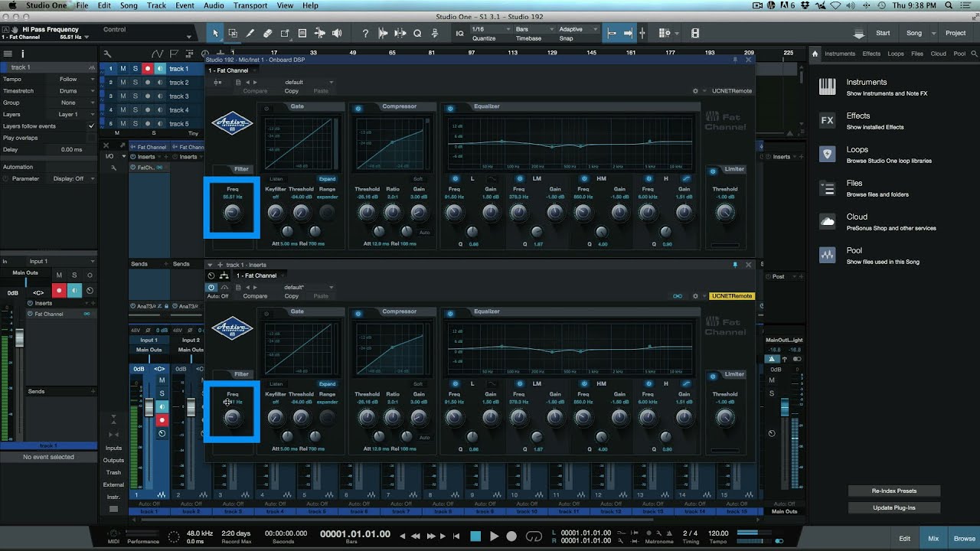980x551 pixels.
Task: Click the Record button in transport
Action: click(x=511, y=536)
